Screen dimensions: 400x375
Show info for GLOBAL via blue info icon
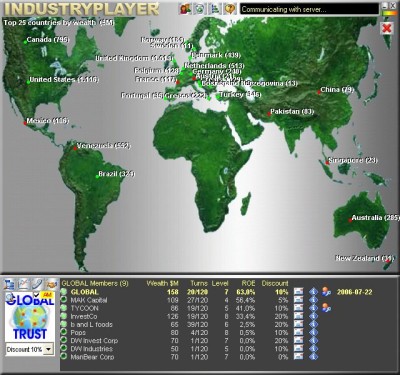[313, 292]
